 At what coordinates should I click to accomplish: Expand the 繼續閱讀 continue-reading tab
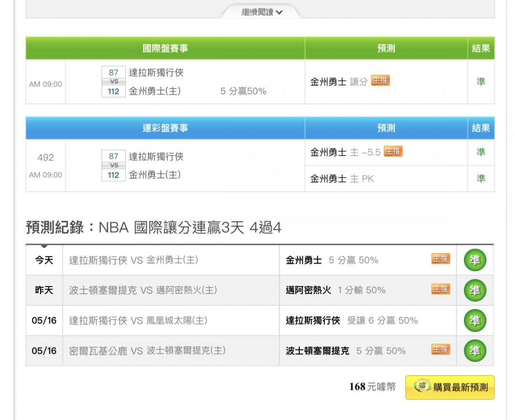click(x=262, y=12)
